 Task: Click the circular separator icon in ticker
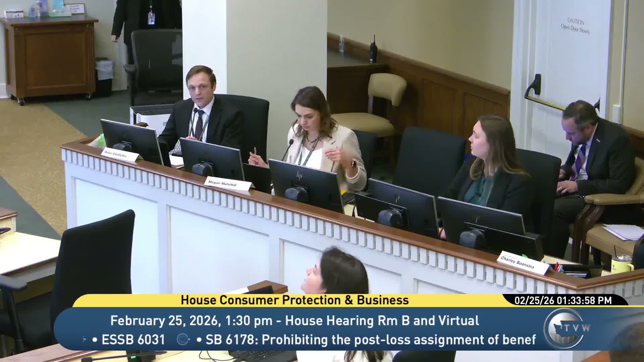(x=183, y=340)
